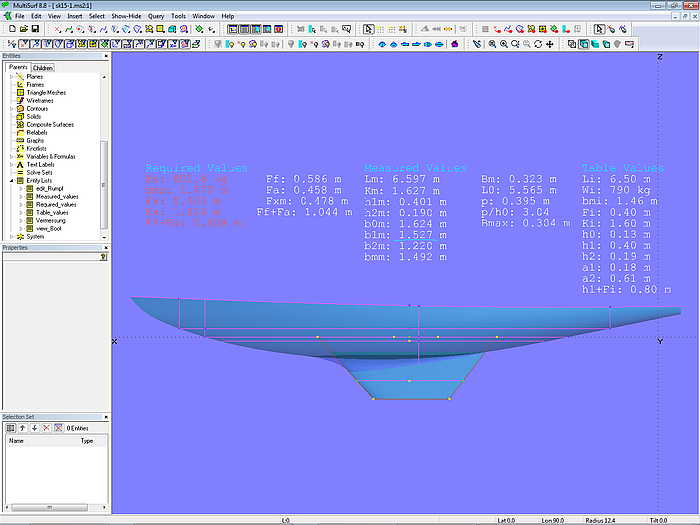Collapse the Entity Lists node
This screenshot has width=700, height=525.
point(11,181)
